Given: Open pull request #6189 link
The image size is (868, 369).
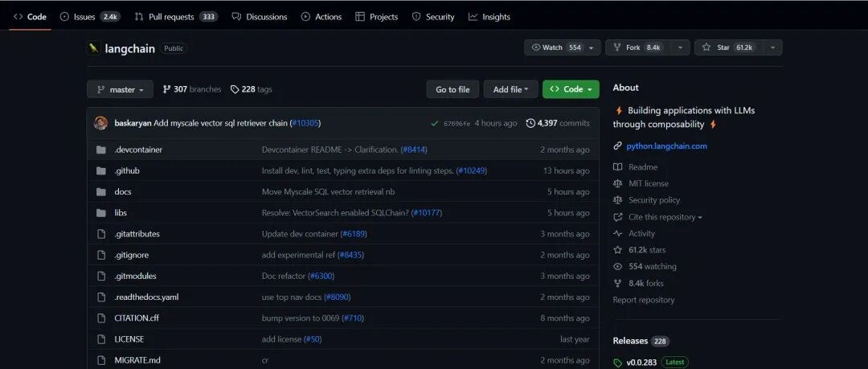Looking at the screenshot, I should 354,234.
